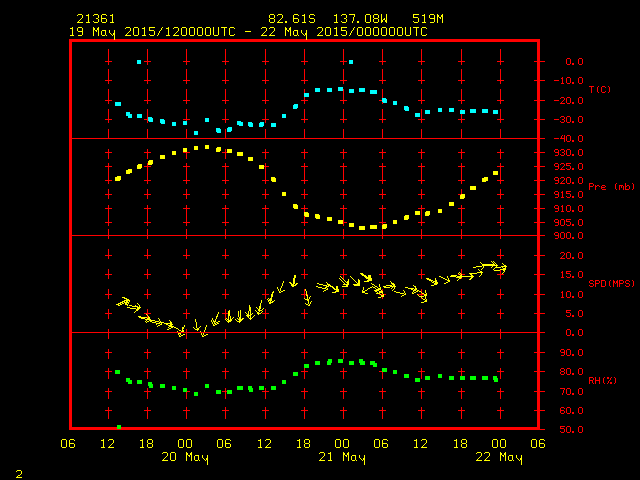Click the 00 hour label above 22 May
This screenshot has height=480, width=640.
click(x=499, y=444)
